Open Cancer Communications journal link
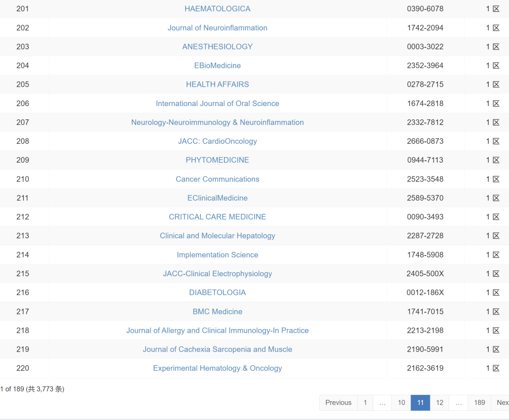 point(217,179)
